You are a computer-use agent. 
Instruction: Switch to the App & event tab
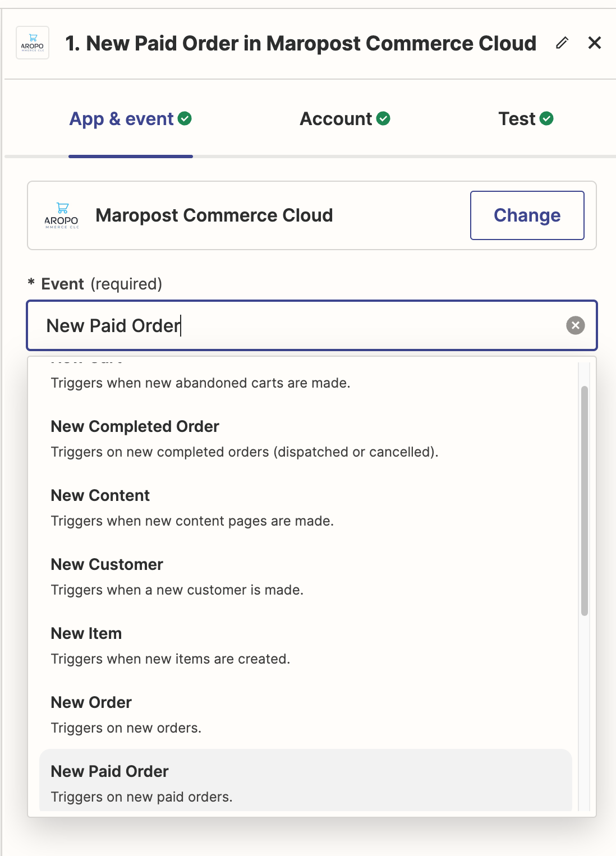[x=131, y=119]
